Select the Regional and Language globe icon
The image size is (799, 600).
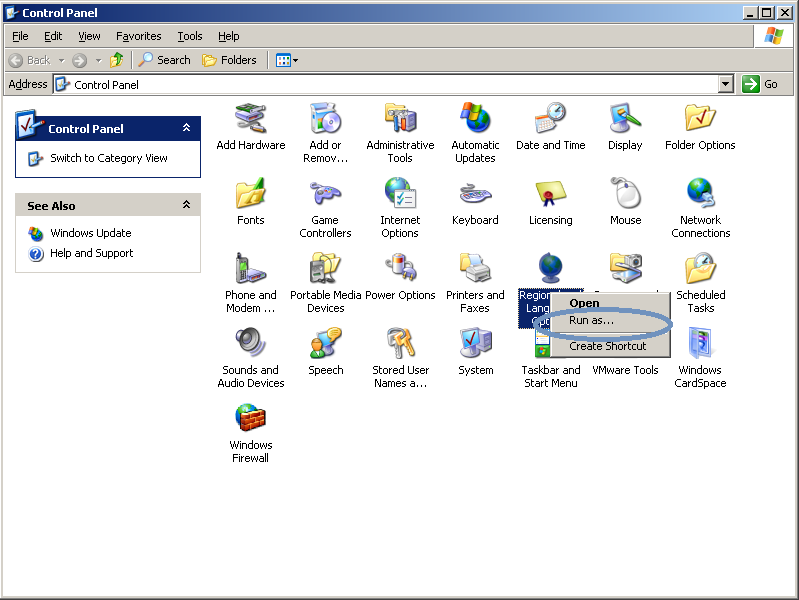point(550,268)
